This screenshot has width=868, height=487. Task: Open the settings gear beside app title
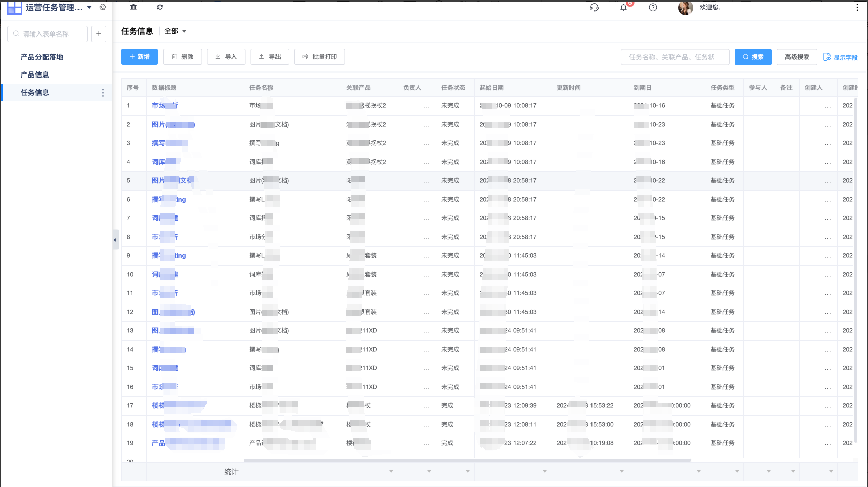tap(103, 7)
